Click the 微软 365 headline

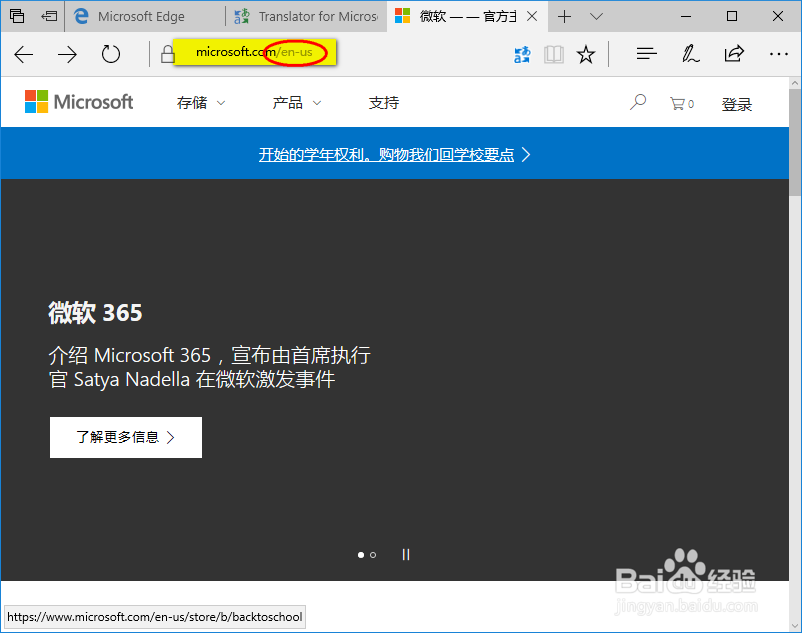[x=95, y=312]
